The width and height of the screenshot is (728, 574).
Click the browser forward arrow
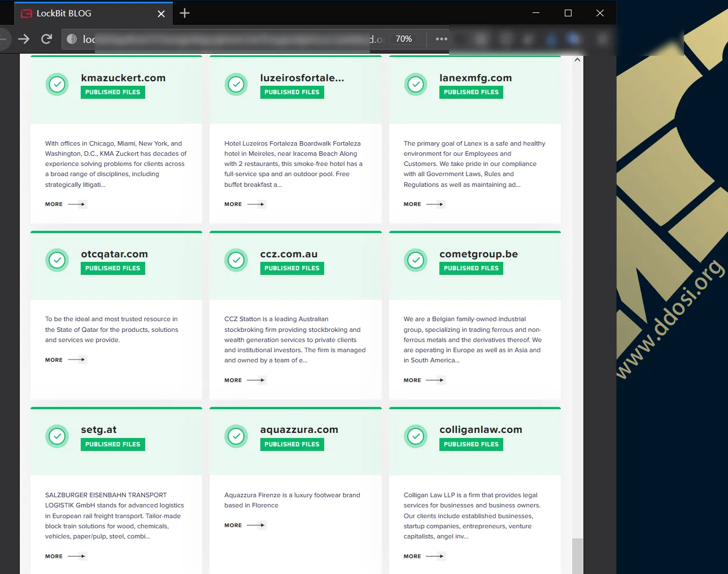pos(24,39)
